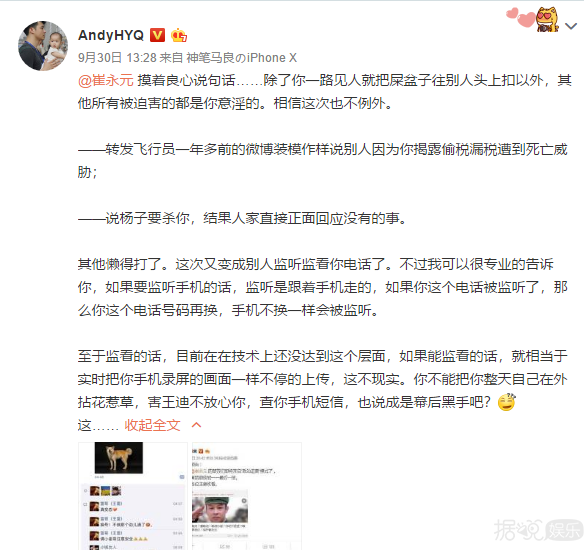Viewport: 584px width, 550px height.
Task: Click the Ukraine flag avatar in thumbnail
Action: [x=106, y=490]
